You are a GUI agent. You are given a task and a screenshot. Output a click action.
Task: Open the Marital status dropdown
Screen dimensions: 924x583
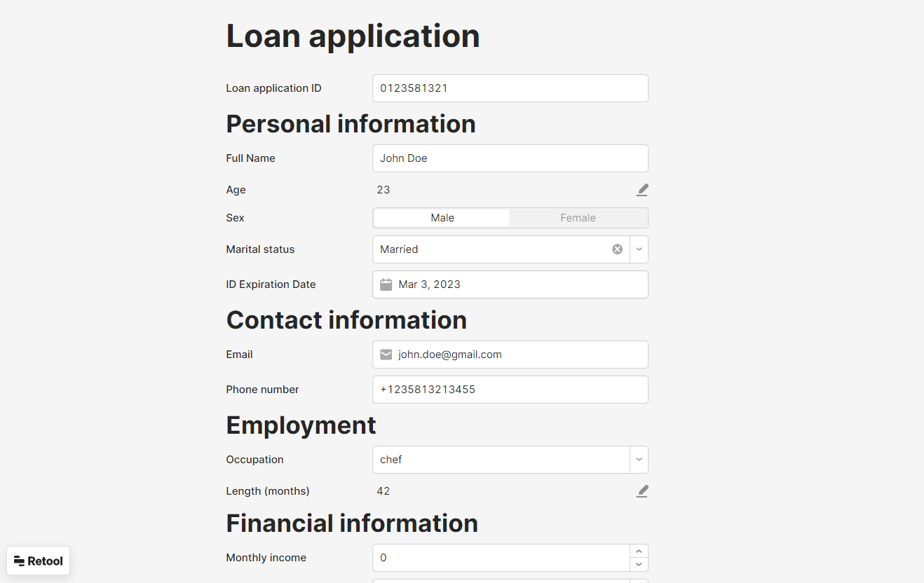[x=639, y=249]
